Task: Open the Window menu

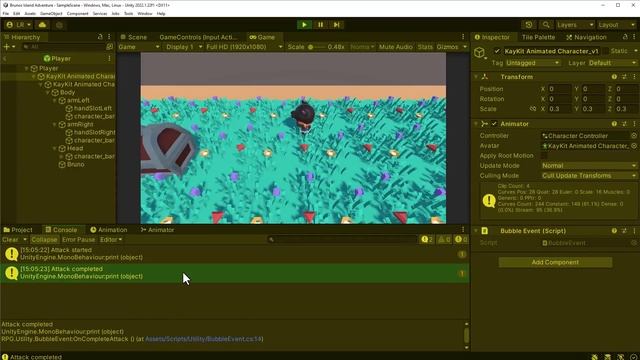Action: tap(144, 13)
